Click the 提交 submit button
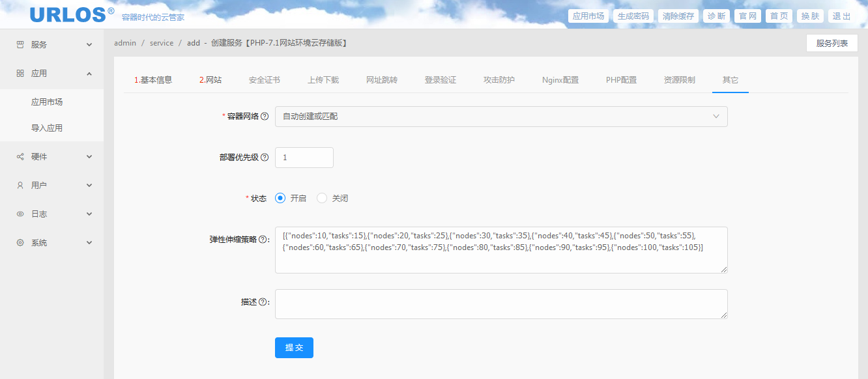Image resolution: width=868 pixels, height=379 pixels. (x=294, y=348)
